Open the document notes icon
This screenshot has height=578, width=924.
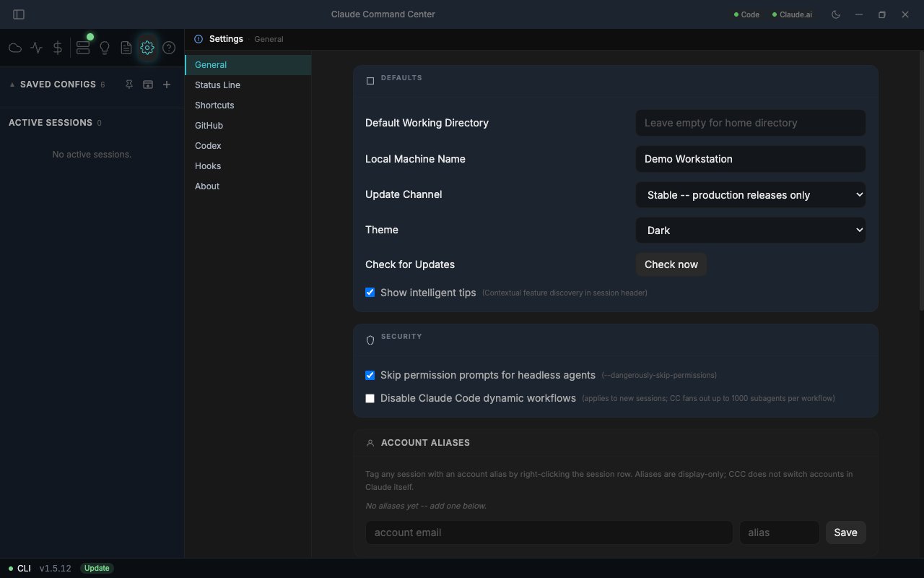(x=126, y=48)
